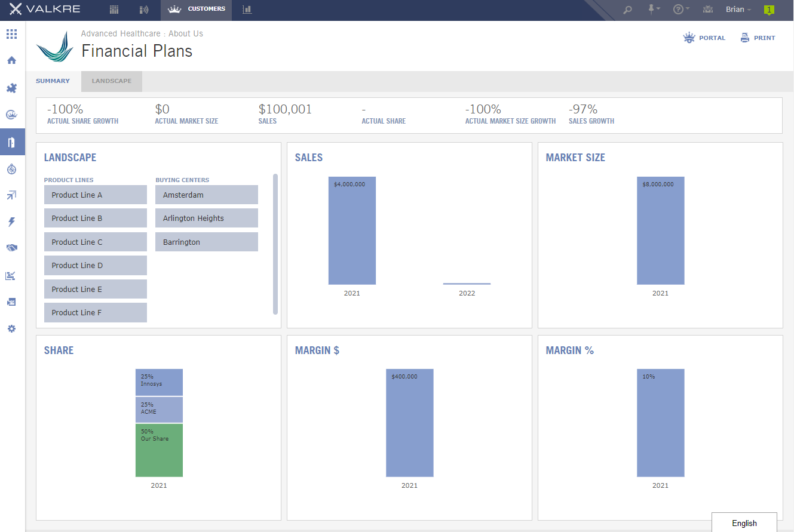Open the puzzle piece sidebar icon

click(x=11, y=88)
